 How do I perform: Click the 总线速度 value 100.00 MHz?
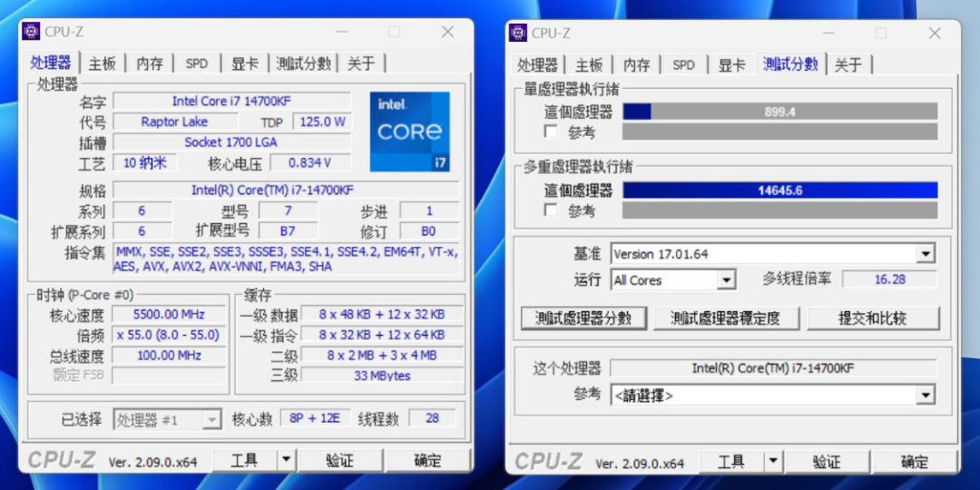click(x=169, y=355)
